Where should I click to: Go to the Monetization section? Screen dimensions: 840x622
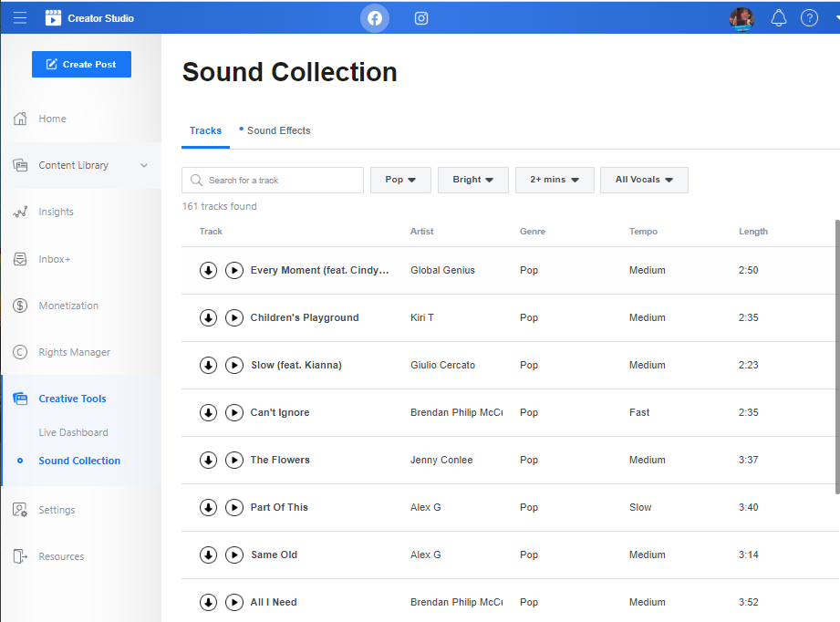click(68, 306)
